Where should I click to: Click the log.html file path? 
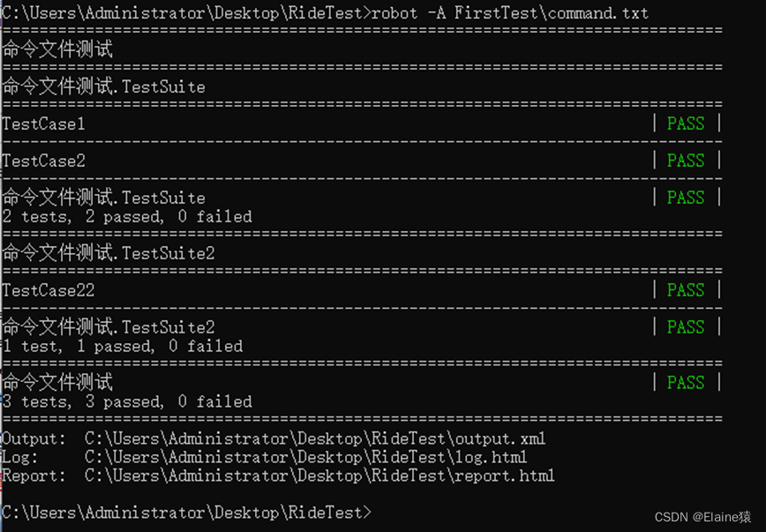(x=305, y=457)
